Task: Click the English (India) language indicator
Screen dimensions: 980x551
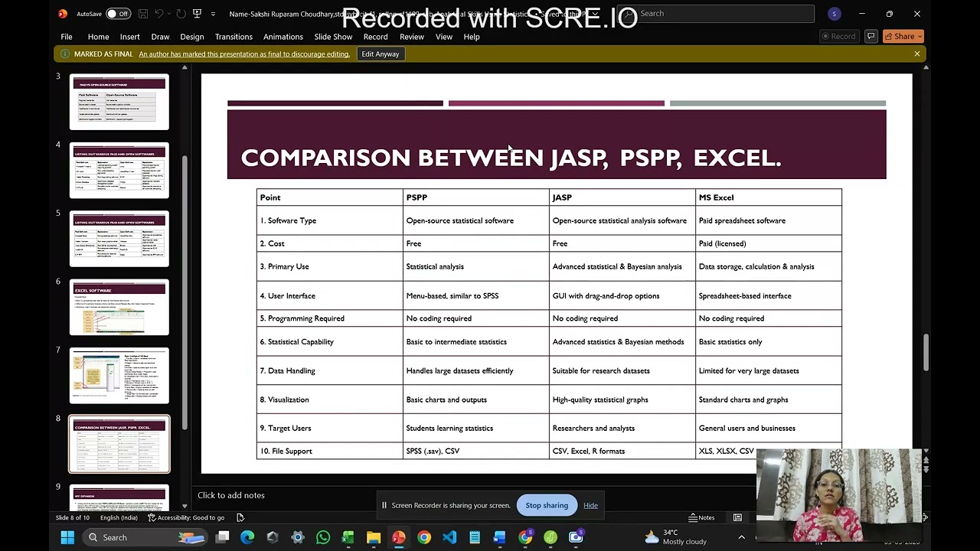Action: click(x=119, y=518)
